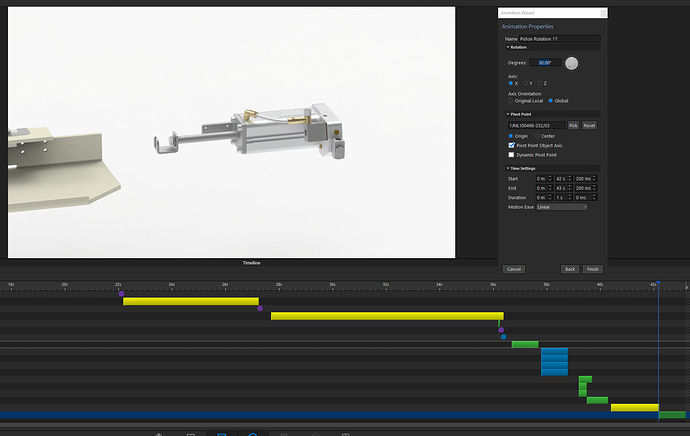The image size is (690, 436).
Task: Choose Global axis orientation
Action: click(x=551, y=101)
